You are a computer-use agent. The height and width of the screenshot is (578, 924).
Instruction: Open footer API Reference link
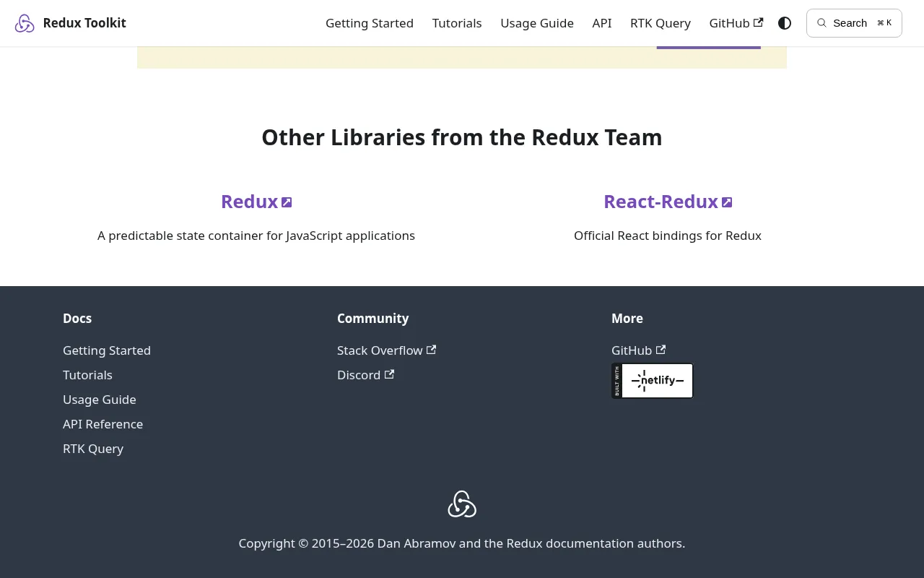click(103, 424)
